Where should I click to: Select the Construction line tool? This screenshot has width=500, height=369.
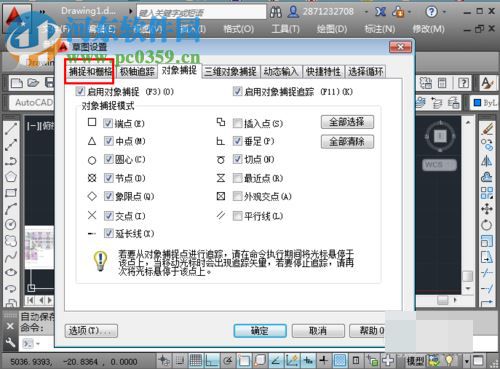[x=11, y=145]
